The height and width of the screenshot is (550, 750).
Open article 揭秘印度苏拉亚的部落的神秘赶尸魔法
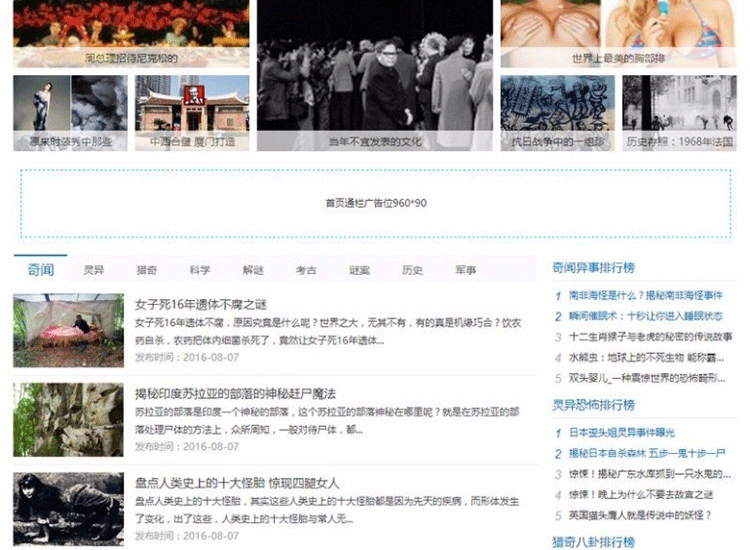pos(235,394)
